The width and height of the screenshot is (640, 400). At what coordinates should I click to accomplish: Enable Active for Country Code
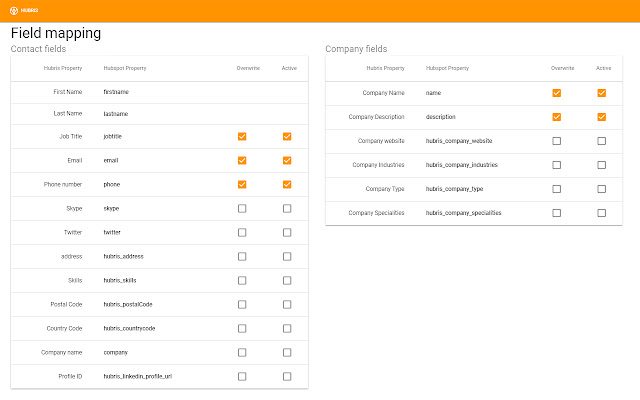click(287, 328)
